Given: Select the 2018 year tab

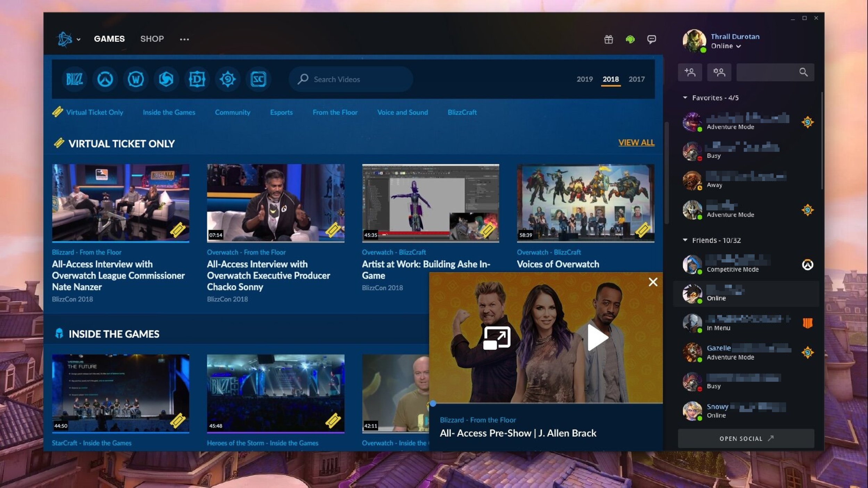Looking at the screenshot, I should click(611, 79).
